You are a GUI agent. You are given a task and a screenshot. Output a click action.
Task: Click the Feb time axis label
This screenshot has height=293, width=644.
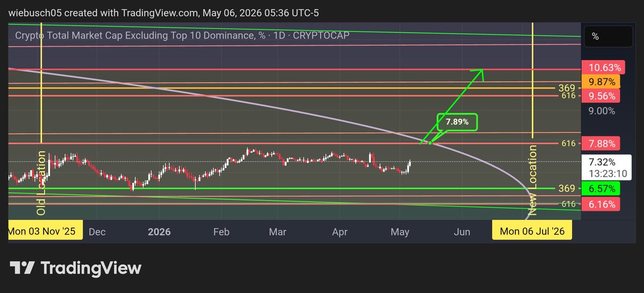coord(221,232)
